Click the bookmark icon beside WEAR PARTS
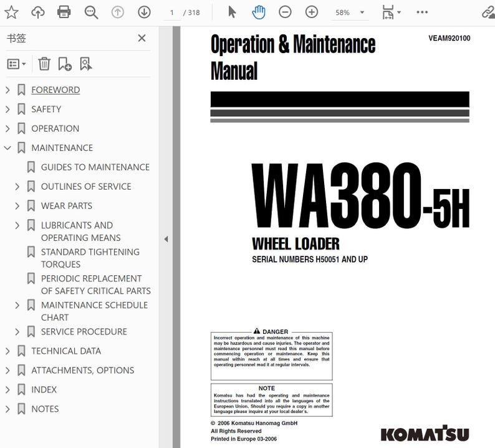Image resolution: width=495 pixels, height=448 pixels. pyautogui.click(x=31, y=206)
